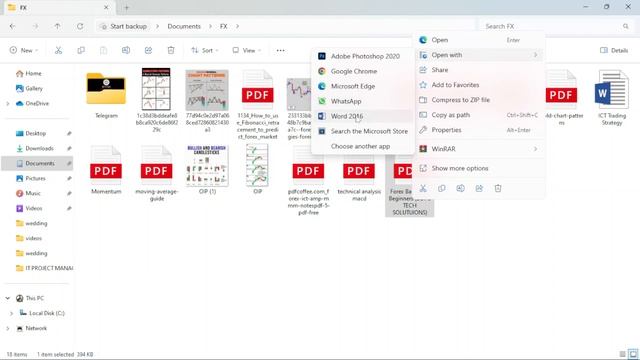Refresh the FX folder view
Image resolution: width=640 pixels, height=360 pixels.
[x=80, y=26]
